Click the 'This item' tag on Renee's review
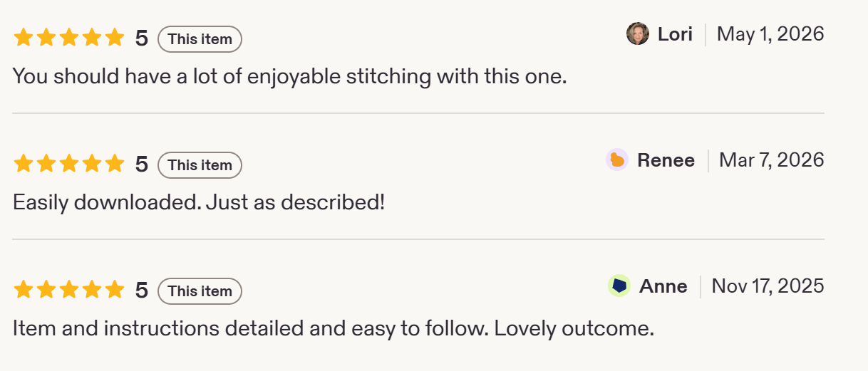Image resolution: width=868 pixels, height=371 pixels. click(200, 165)
